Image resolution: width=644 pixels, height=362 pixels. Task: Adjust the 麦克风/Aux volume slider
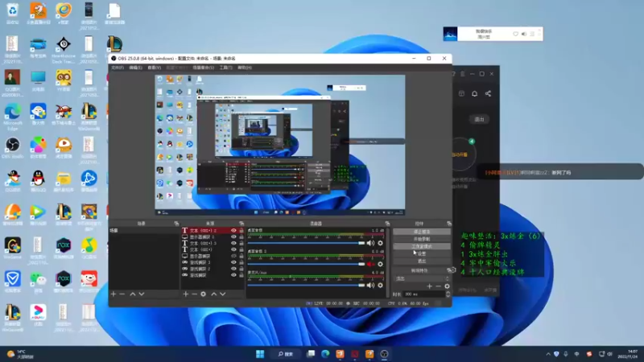[x=306, y=286]
